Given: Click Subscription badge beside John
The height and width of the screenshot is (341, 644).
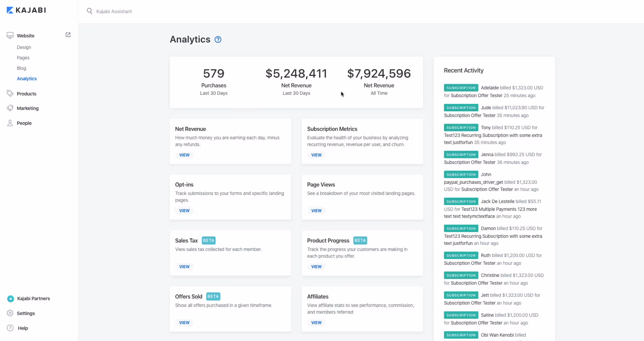Looking at the screenshot, I should click(461, 175).
